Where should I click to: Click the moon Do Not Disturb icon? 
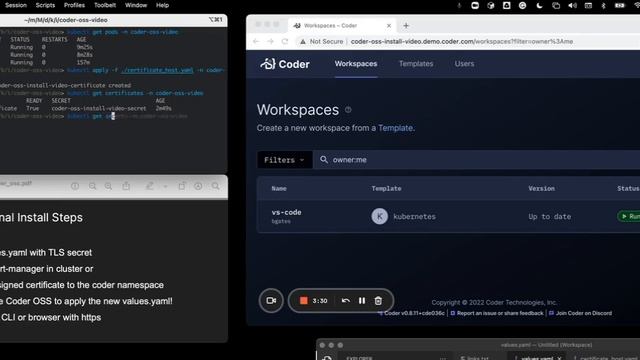click(539, 5)
